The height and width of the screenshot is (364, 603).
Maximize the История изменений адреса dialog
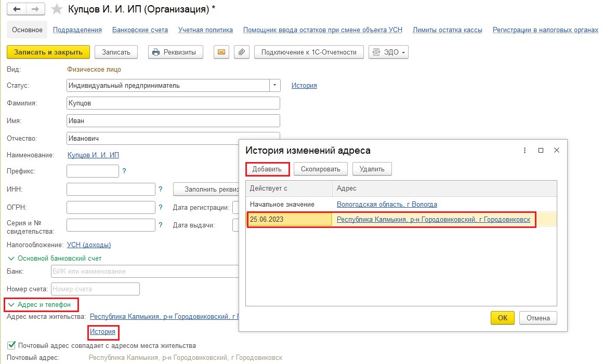tap(541, 151)
